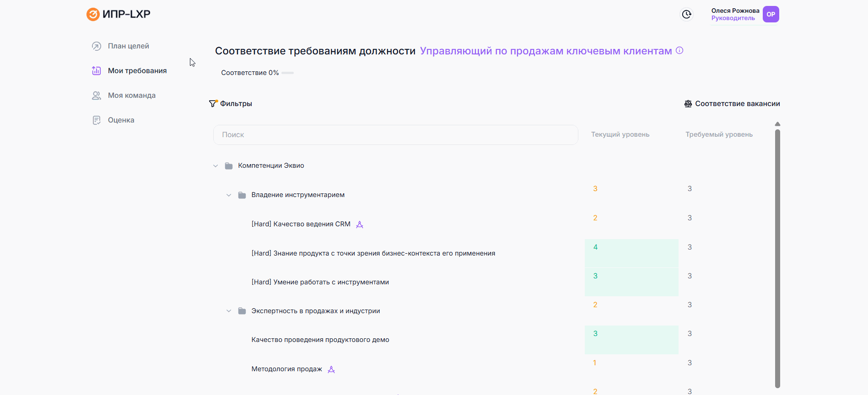Click the scrollbar up arrow
The height and width of the screenshot is (395, 868).
point(777,124)
